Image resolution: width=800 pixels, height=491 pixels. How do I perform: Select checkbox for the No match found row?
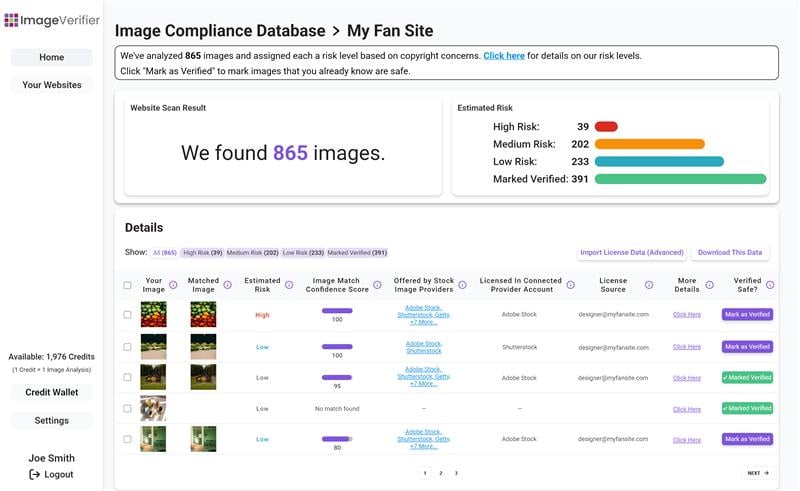coord(127,408)
